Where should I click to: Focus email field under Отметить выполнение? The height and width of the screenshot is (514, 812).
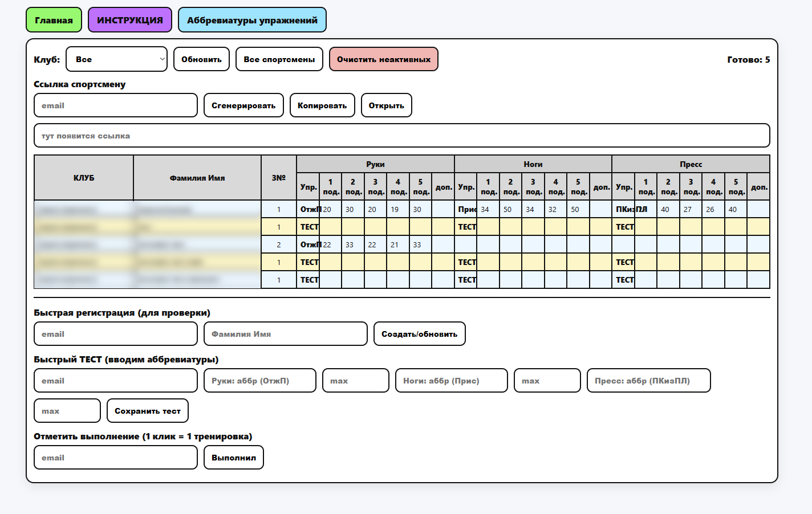(x=116, y=458)
